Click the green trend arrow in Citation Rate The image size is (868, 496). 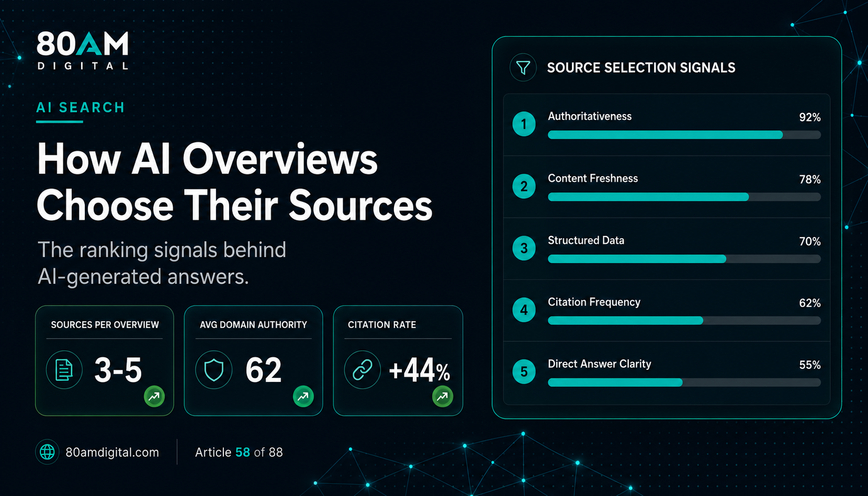443,397
